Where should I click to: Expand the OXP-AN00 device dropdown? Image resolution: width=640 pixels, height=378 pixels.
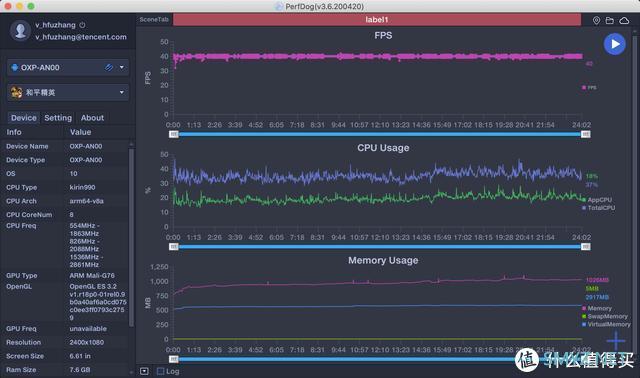(122, 67)
